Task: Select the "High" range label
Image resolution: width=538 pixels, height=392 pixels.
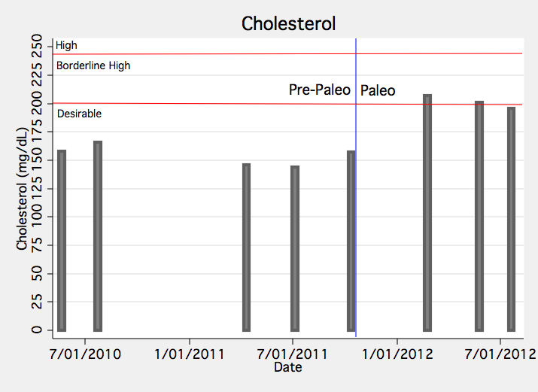Action: tap(66, 45)
